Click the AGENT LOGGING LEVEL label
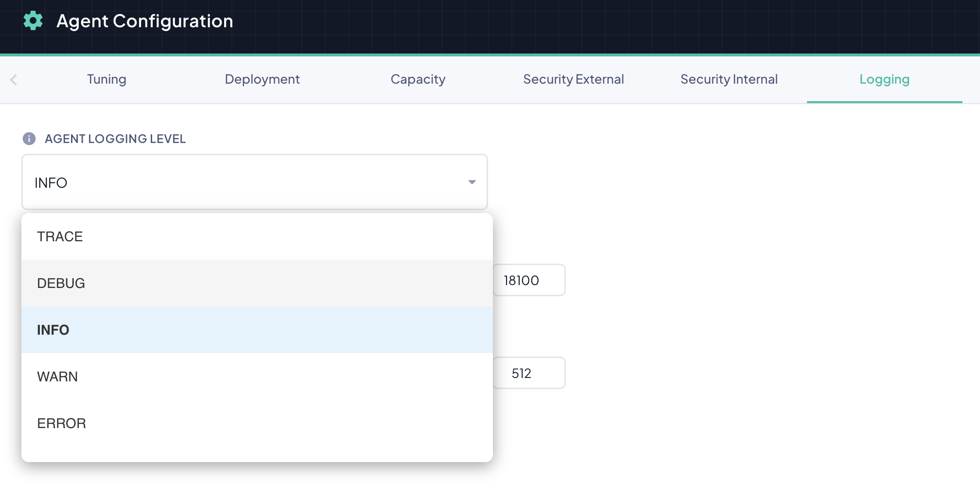 coord(115,139)
